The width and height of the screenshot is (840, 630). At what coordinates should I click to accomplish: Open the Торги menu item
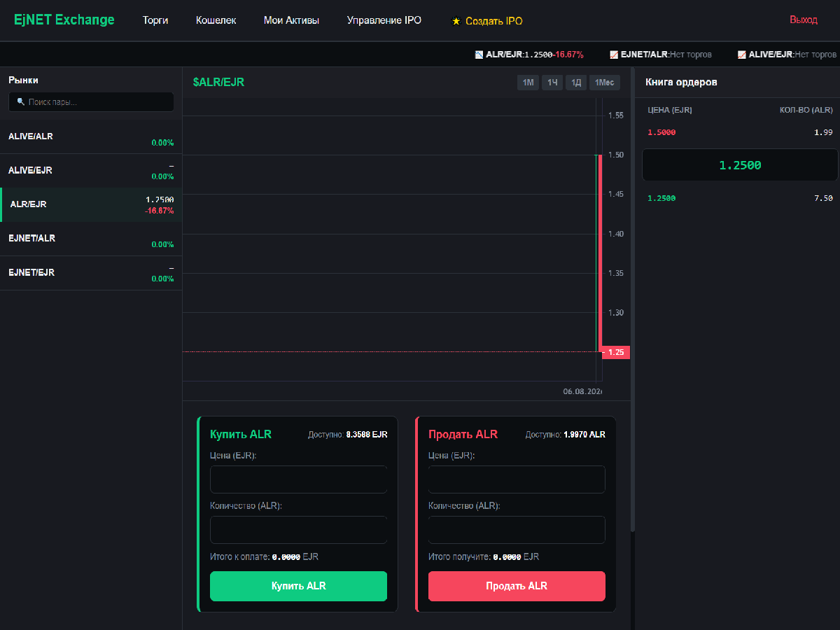pyautogui.click(x=155, y=20)
